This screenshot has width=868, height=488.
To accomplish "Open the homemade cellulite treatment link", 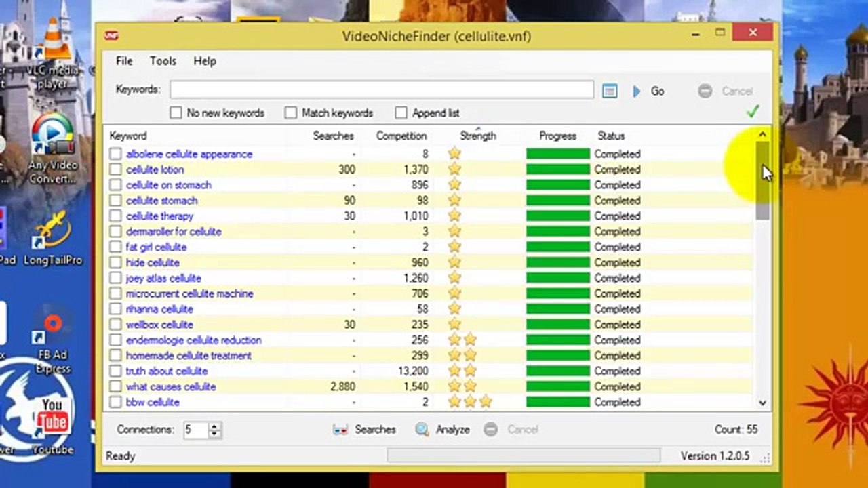I will [x=189, y=356].
